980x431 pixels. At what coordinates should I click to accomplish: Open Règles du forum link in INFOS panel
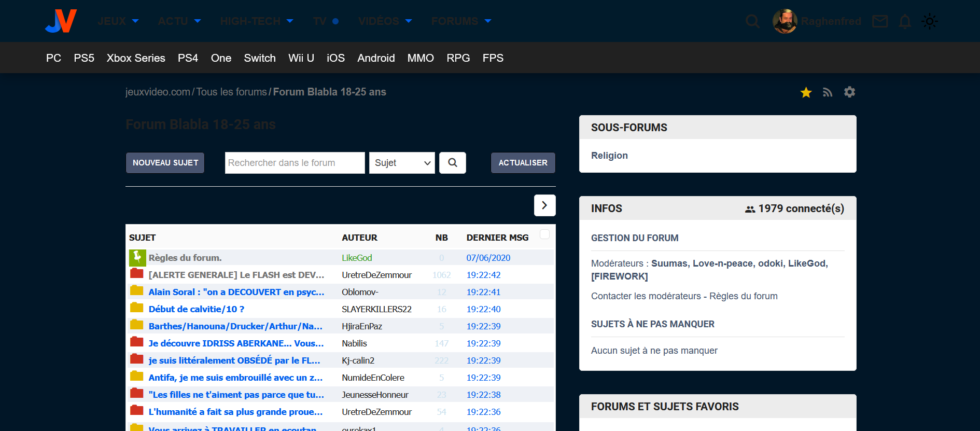(744, 296)
